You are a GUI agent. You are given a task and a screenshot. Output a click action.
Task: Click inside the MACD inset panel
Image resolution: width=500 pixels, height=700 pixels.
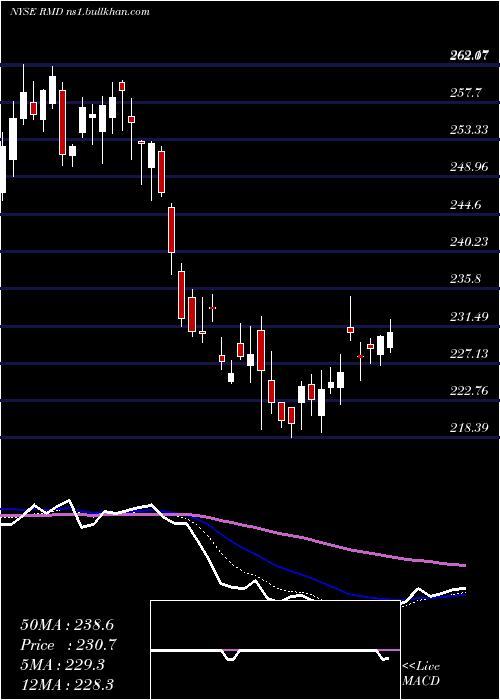coord(275,650)
